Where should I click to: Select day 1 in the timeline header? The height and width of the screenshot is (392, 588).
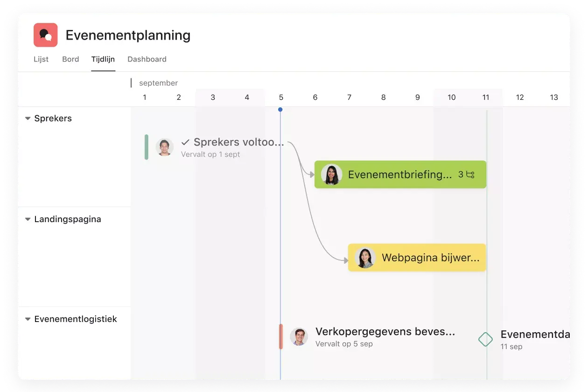145,98
